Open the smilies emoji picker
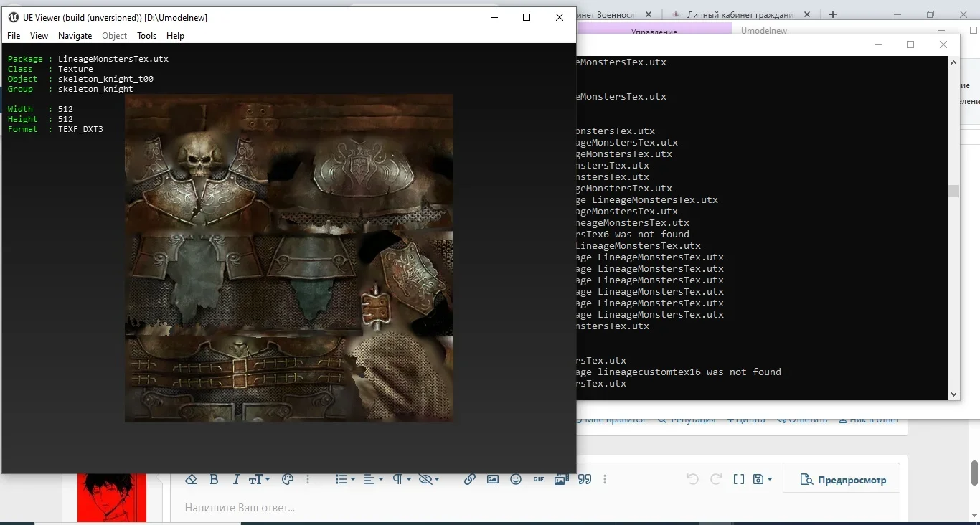 (x=516, y=479)
